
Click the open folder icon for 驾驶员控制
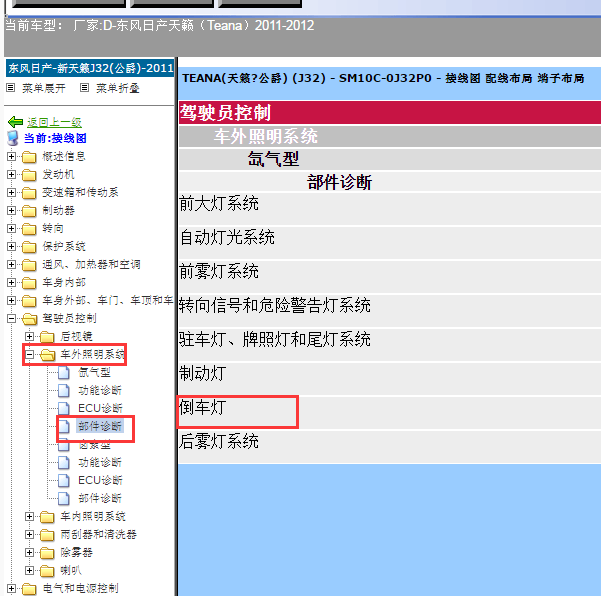point(30,319)
